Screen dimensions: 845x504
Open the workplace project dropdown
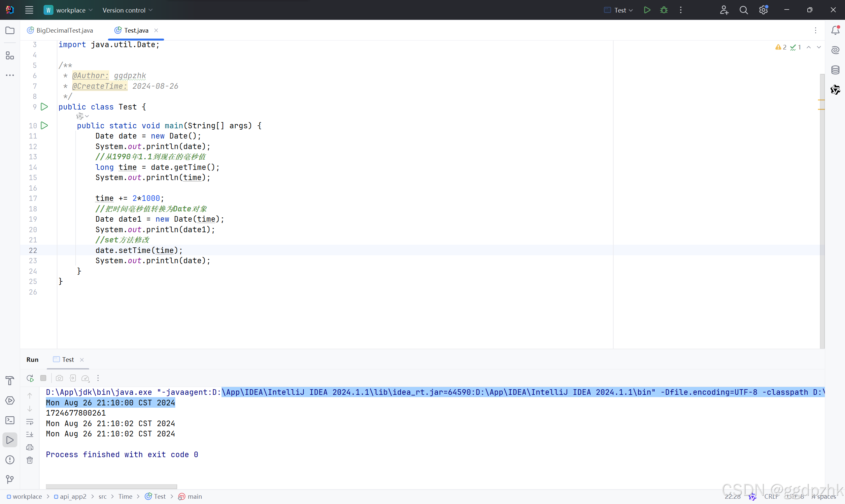[68, 10]
